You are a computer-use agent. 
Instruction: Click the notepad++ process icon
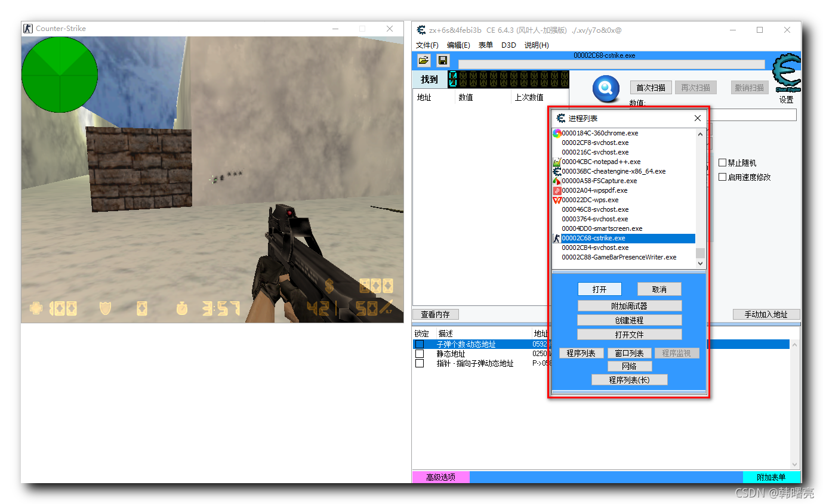(x=557, y=162)
